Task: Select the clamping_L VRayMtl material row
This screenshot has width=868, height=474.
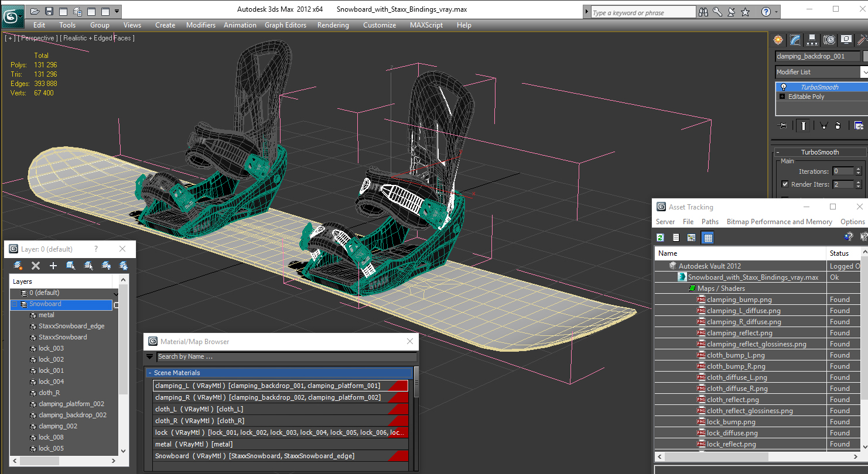Action: (x=281, y=386)
